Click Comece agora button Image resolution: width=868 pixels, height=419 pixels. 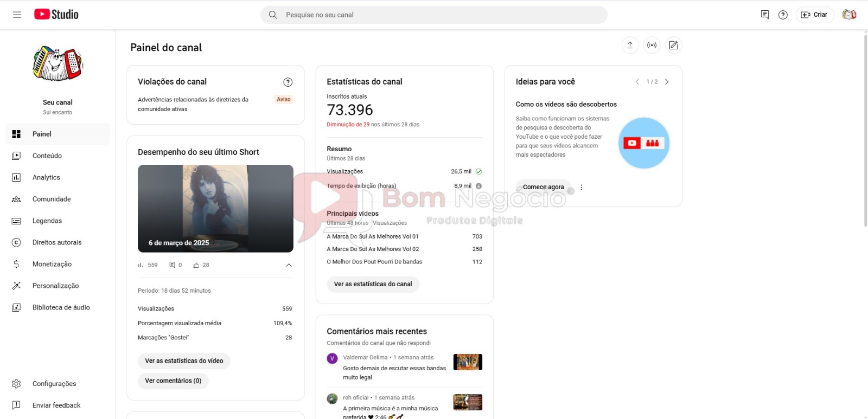pos(543,187)
